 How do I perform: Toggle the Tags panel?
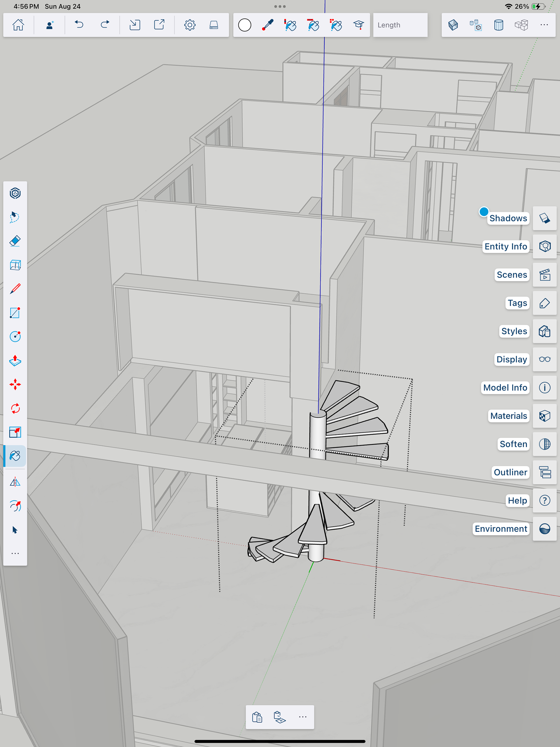(x=544, y=303)
